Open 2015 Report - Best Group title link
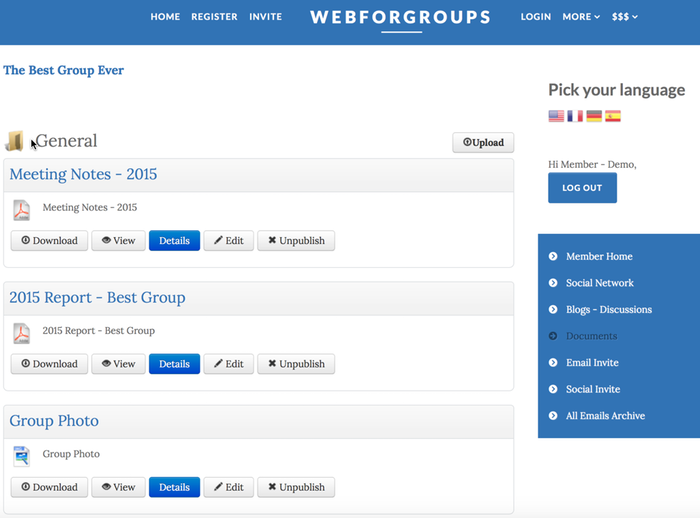The height and width of the screenshot is (518, 700). (x=97, y=297)
